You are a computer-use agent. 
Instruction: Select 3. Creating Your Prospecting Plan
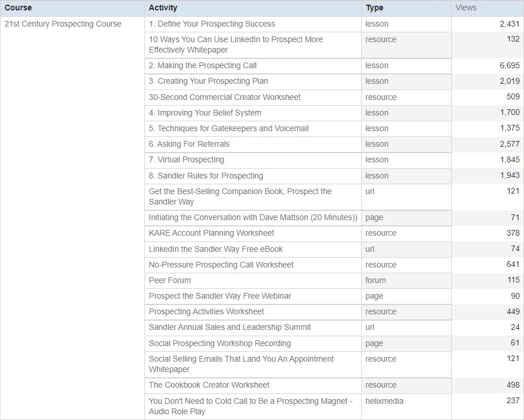coord(208,81)
